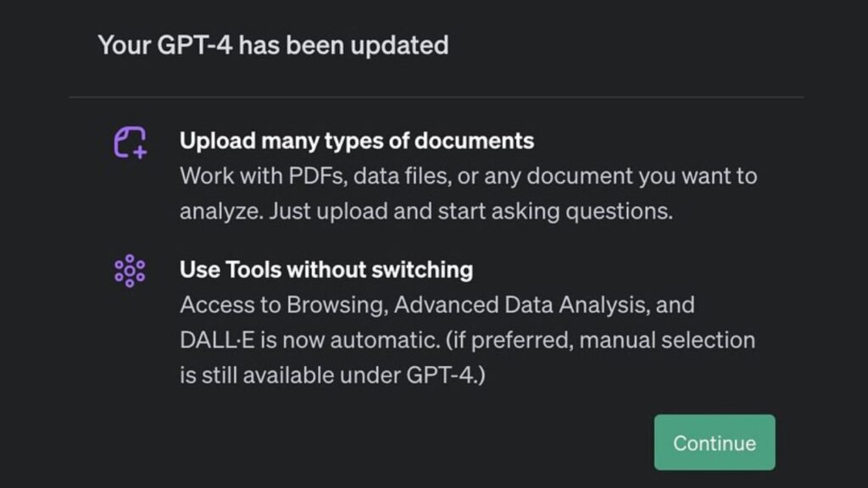Click the word 'PDFs' in the description
868x488 pixels.
318,176
